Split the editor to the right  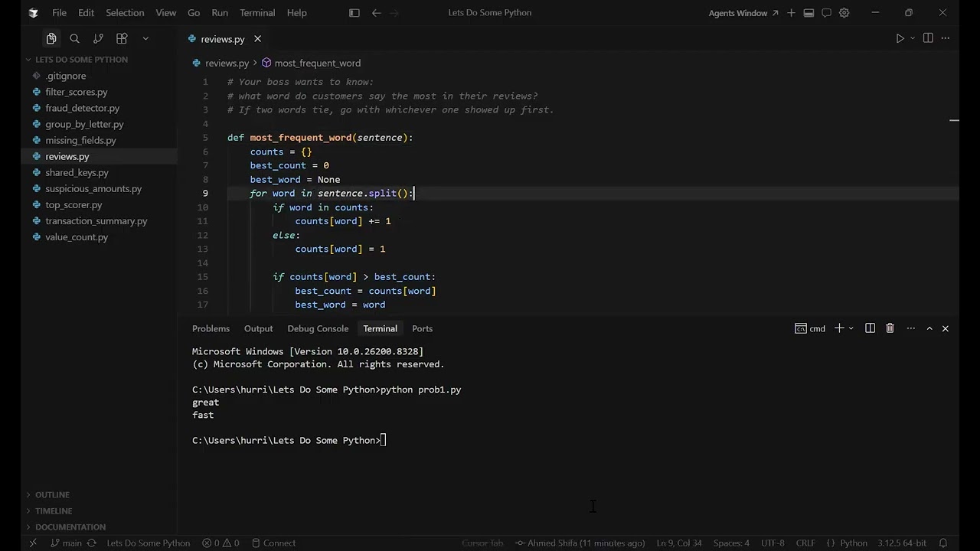(928, 38)
